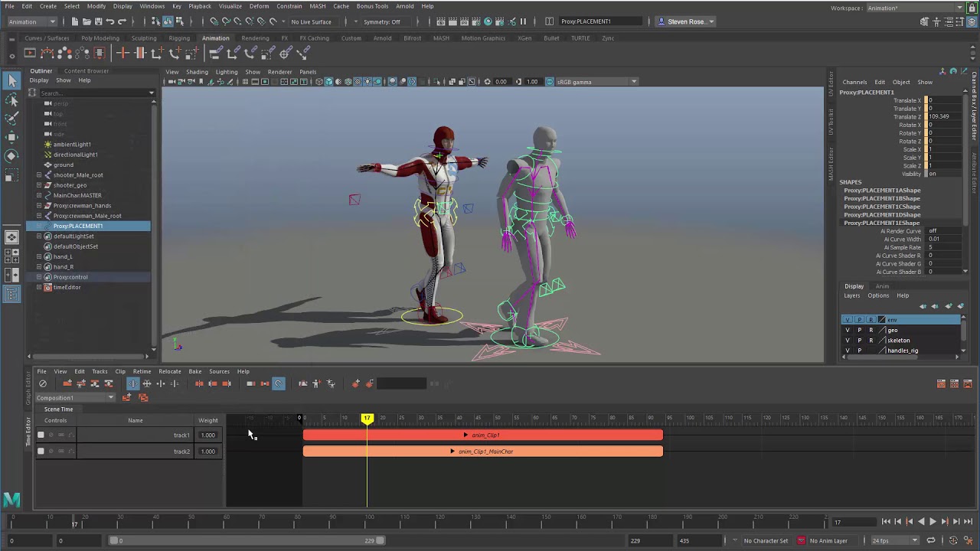Screen dimensions: 980x551
Task: Toggle V visibility on geo layer
Action: click(x=847, y=330)
